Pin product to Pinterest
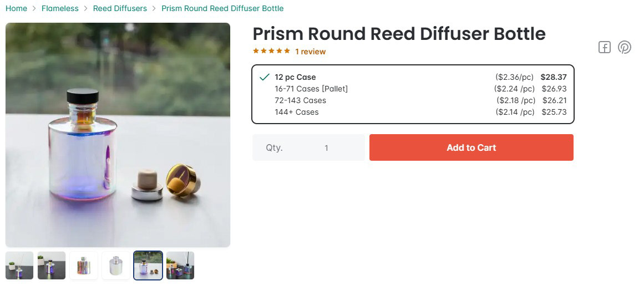Viewport: 644px width, 291px height. (x=625, y=48)
